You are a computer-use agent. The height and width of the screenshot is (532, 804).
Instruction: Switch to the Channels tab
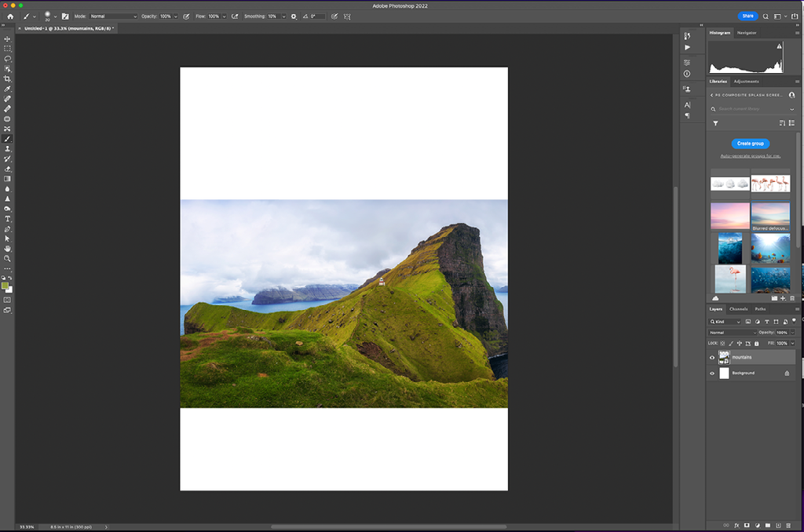click(738, 309)
